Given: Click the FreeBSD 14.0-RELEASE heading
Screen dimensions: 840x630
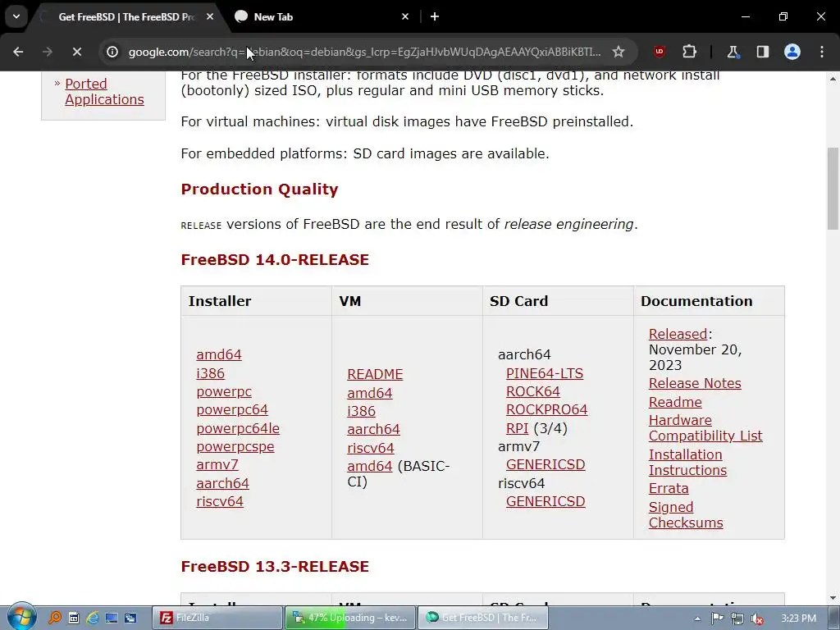Looking at the screenshot, I should [x=275, y=260].
